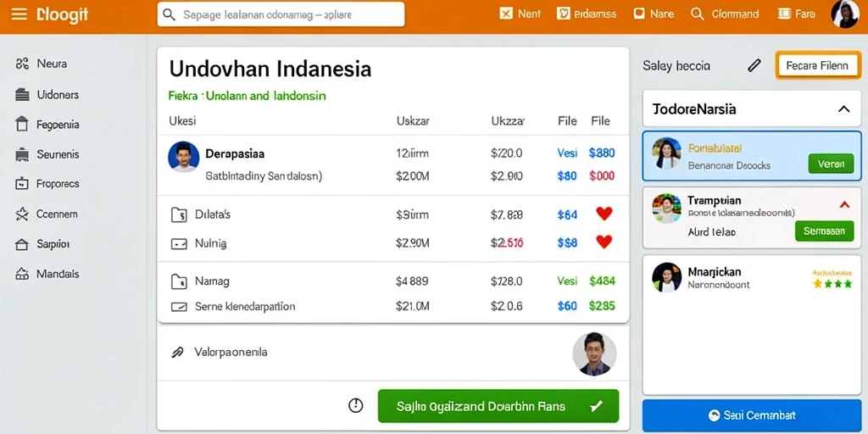868x434 pixels.
Task: Click the first Ukzar column header
Action: [x=413, y=120]
